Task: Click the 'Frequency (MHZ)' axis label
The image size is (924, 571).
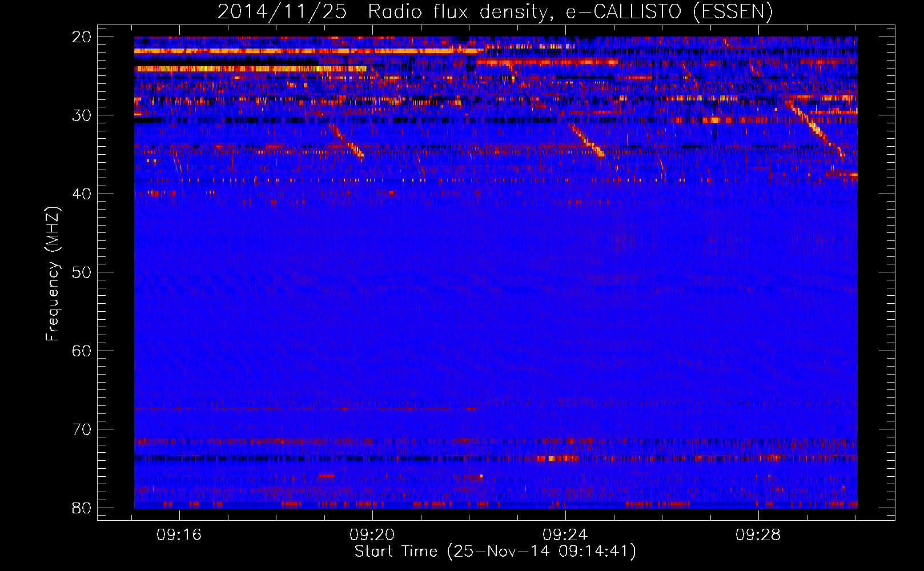Action: click(x=53, y=274)
